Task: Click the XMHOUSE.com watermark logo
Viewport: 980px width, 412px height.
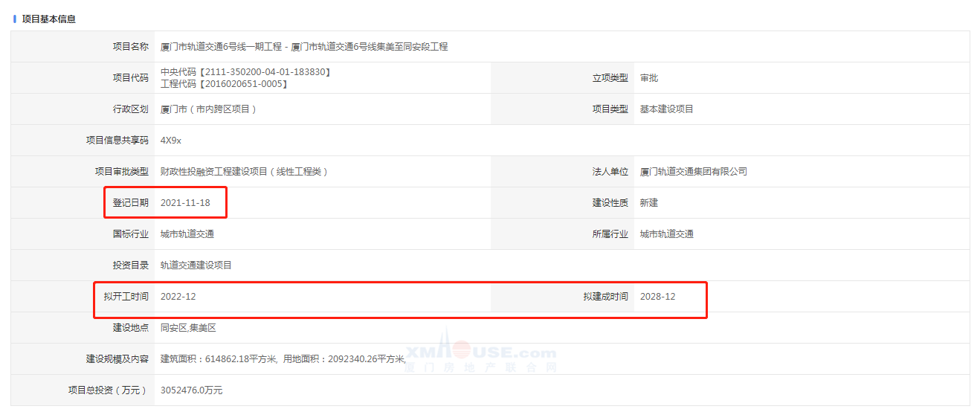Action: click(480, 353)
